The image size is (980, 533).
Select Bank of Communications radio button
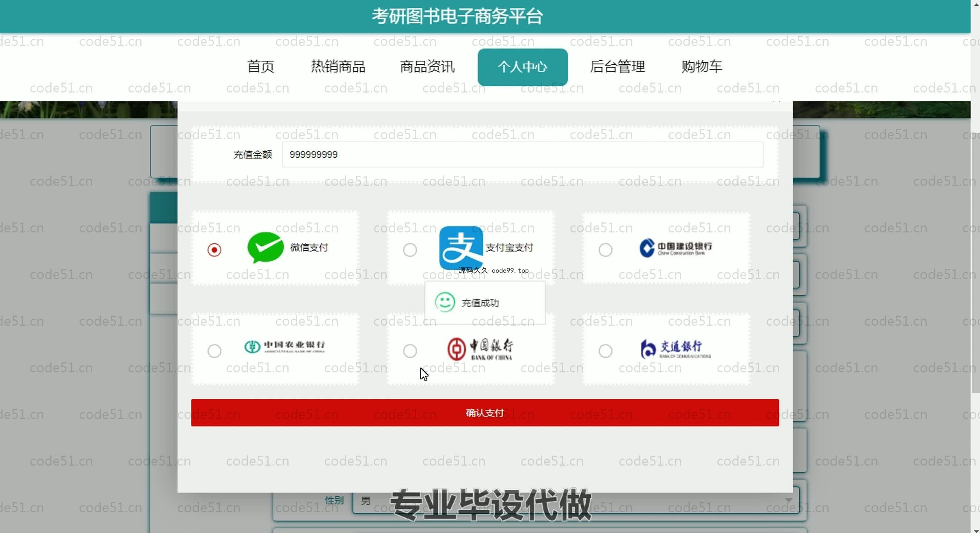tap(605, 351)
